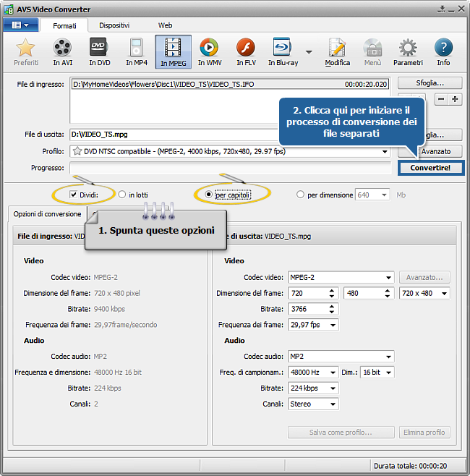Expand the Profilo DVD NTSC dropdown
Screen dimensions: 470x476
(x=385, y=152)
